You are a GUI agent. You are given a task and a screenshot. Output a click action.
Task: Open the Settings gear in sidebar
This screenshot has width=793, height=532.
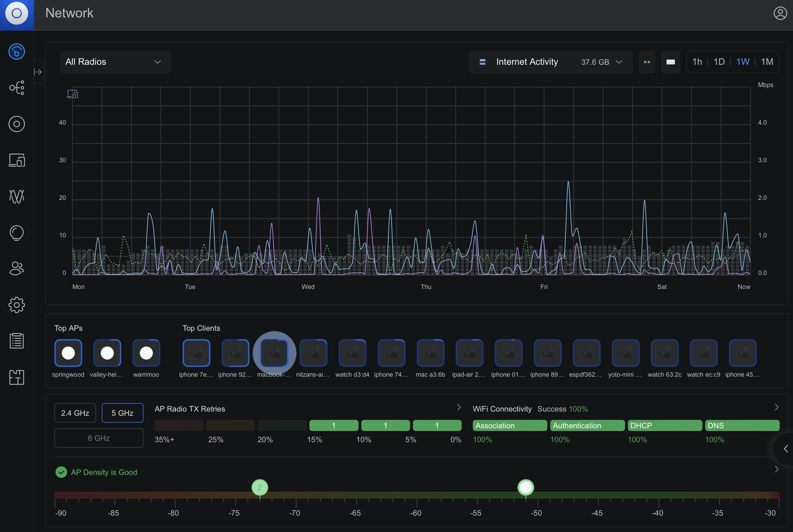17,305
